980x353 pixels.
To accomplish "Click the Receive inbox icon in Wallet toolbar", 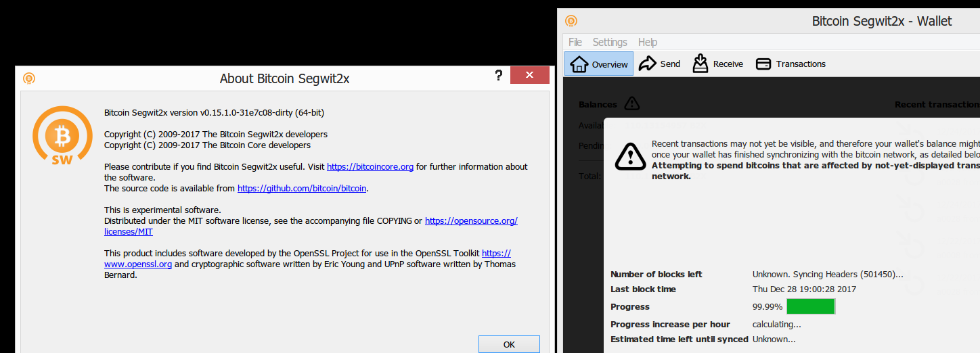I will 700,64.
